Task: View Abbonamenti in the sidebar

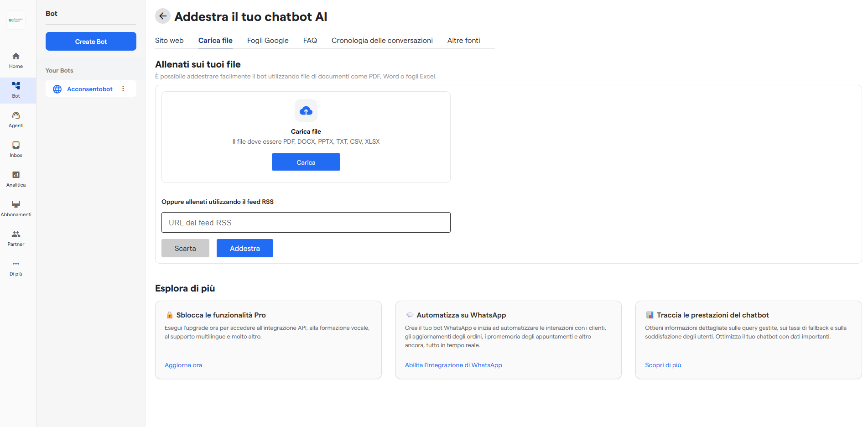Action: (16, 208)
